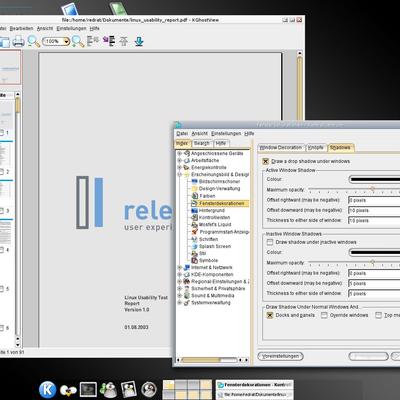Expand the 'Angeschlossene Geräte' tree node
Image resolution: width=400 pixels, height=400 pixels.
(180, 153)
